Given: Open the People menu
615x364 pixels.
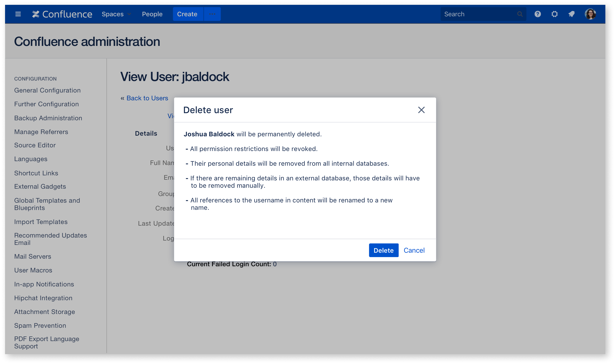Looking at the screenshot, I should point(152,14).
